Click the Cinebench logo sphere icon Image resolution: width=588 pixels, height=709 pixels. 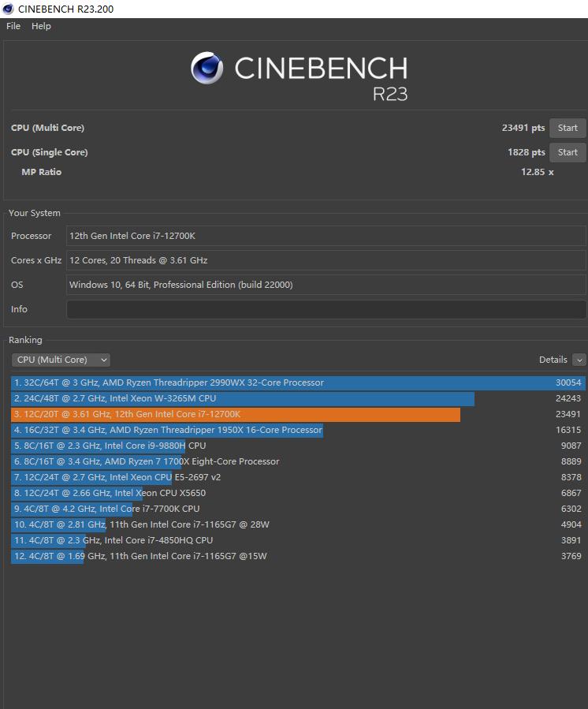[207, 69]
